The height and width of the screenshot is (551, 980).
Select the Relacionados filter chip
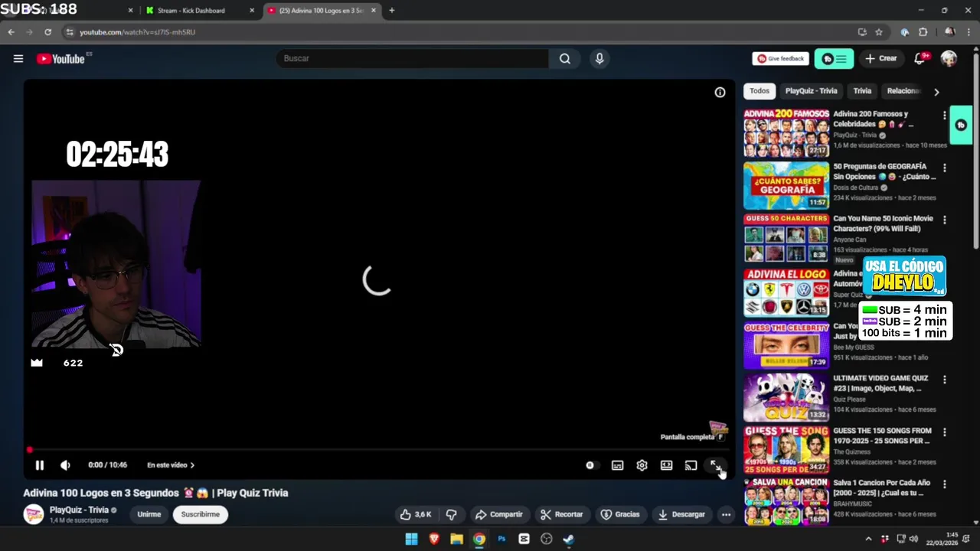coord(903,91)
